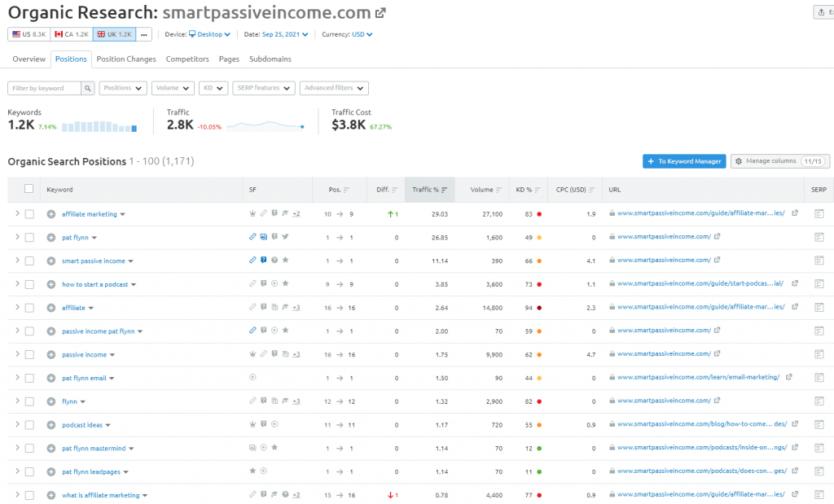Switch to the Competitors tab
The width and height of the screenshot is (834, 504).
[x=187, y=59]
